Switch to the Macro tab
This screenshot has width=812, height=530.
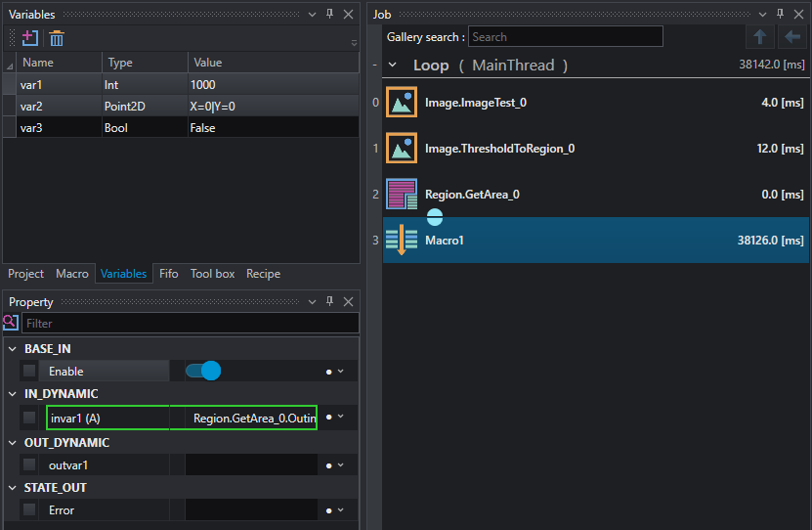[x=72, y=274]
